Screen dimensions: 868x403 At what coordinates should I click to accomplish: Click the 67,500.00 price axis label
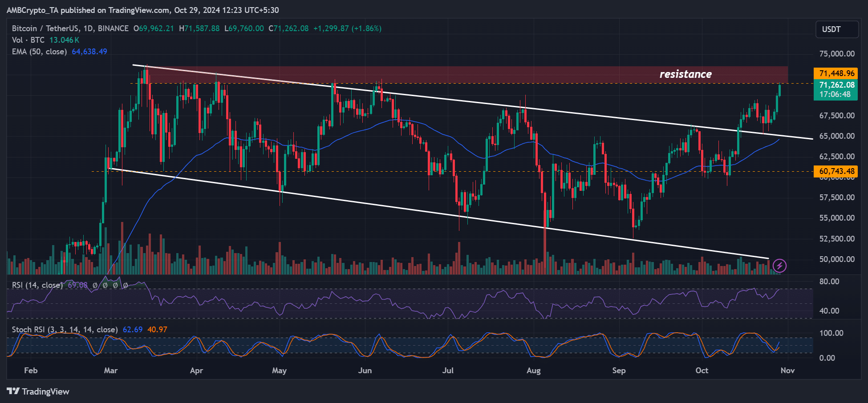(837, 116)
